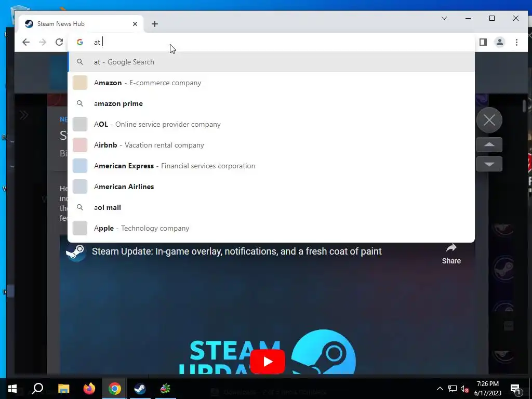Choose Apple Technology company suggestion
Viewport: 532px width, 399px height.
coord(271,229)
